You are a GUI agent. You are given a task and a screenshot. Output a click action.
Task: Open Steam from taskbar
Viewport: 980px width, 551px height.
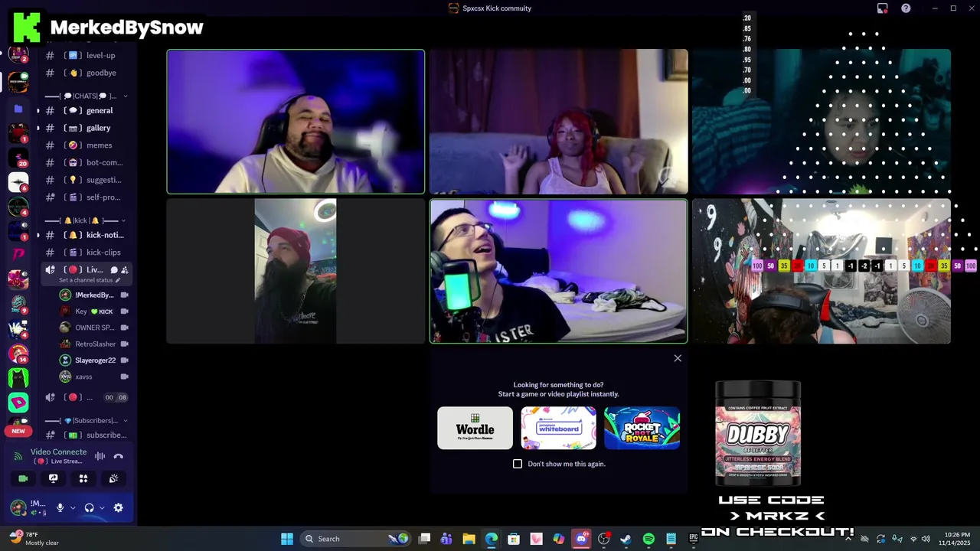626,539
